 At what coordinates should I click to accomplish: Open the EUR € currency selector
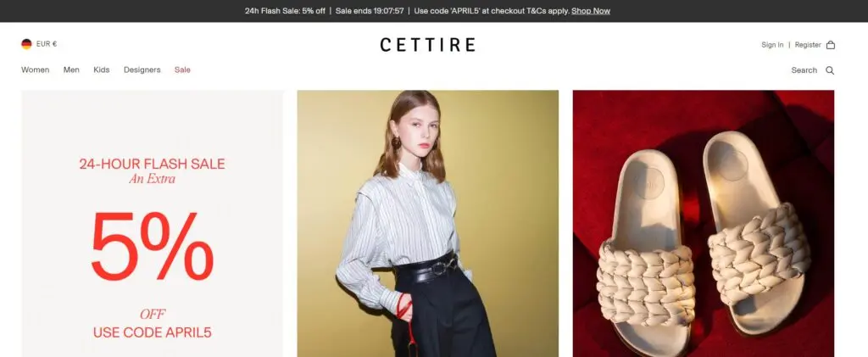pos(47,44)
